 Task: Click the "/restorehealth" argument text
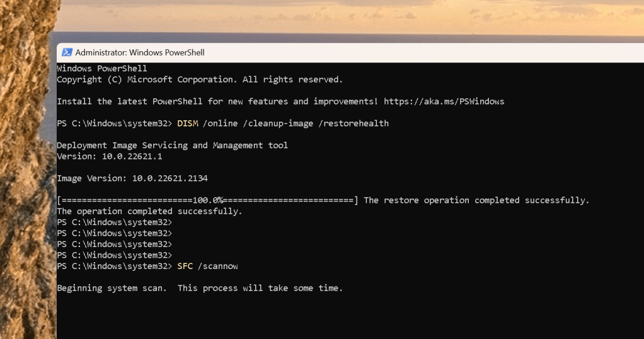pos(354,124)
